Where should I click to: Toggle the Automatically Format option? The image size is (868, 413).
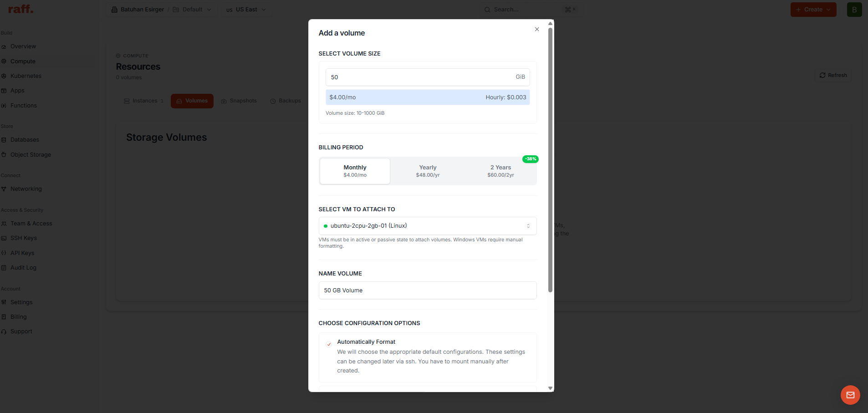point(329,344)
